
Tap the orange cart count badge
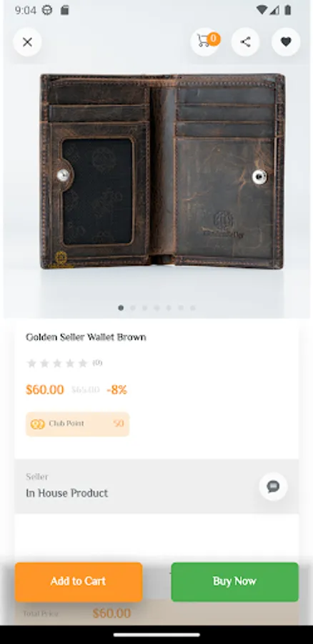point(214,39)
